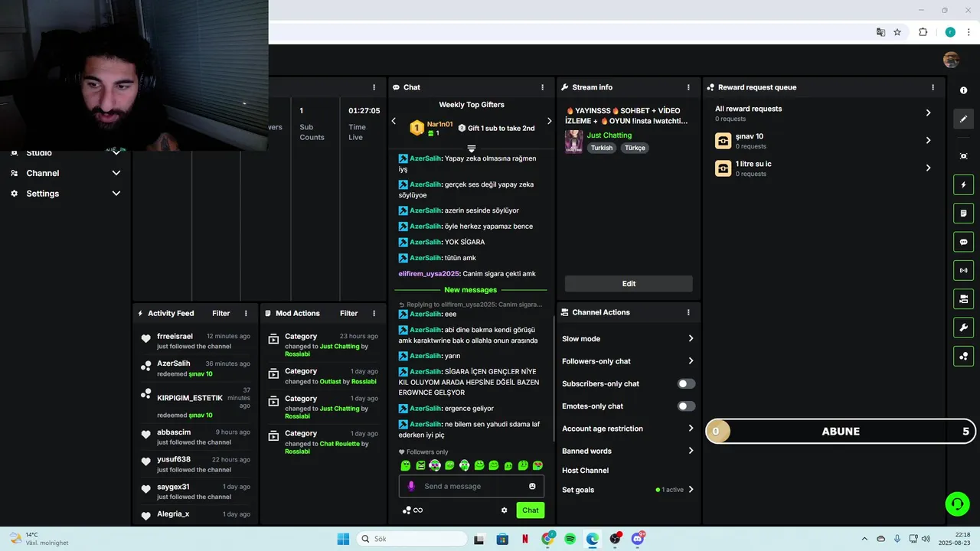Click Edit button in Stream info

coord(629,283)
